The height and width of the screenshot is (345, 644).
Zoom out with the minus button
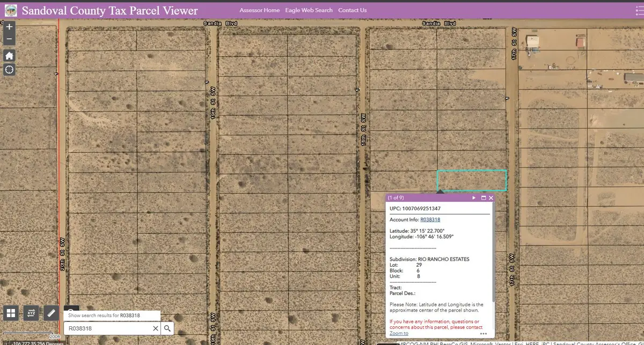point(9,39)
